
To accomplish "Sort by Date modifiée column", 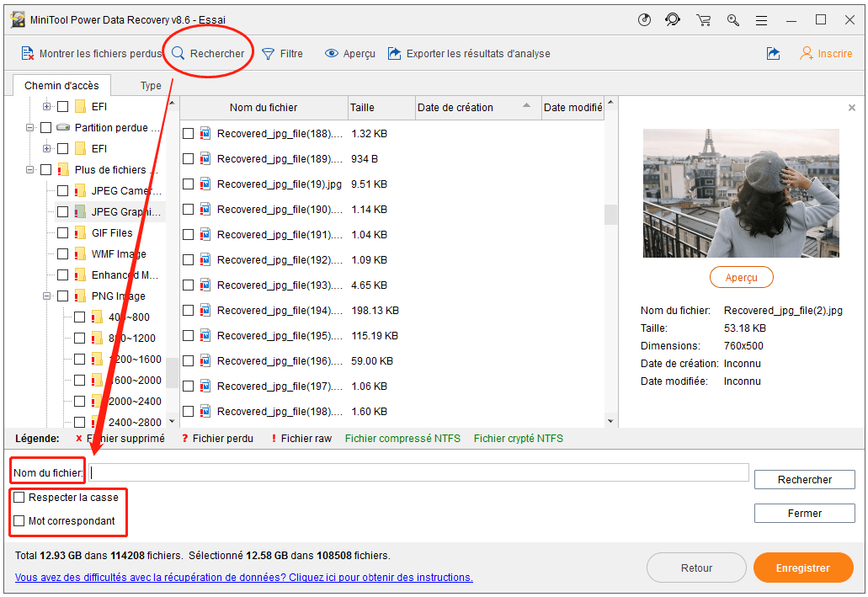I will (573, 108).
